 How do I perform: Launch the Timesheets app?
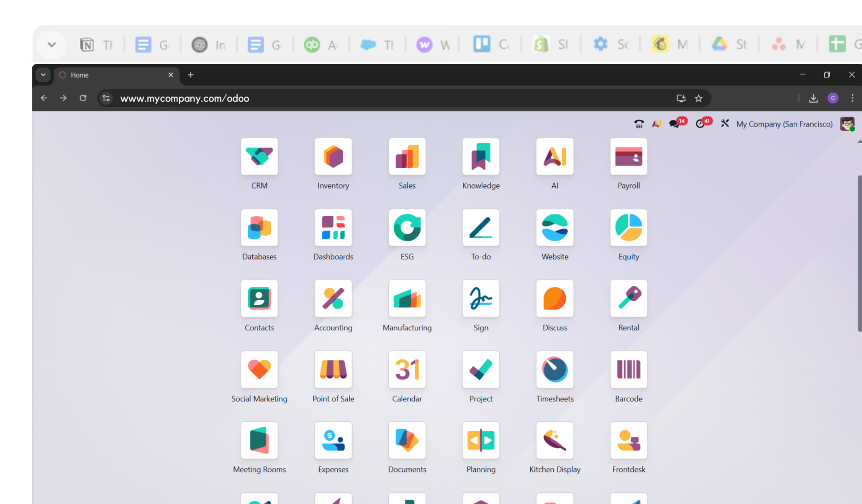554,369
